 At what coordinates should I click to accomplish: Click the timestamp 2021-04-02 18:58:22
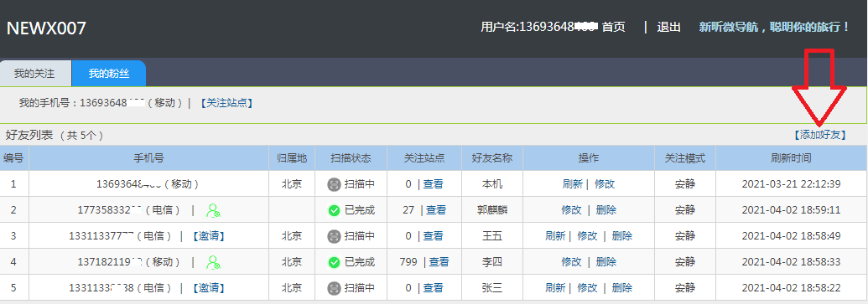tap(791, 288)
